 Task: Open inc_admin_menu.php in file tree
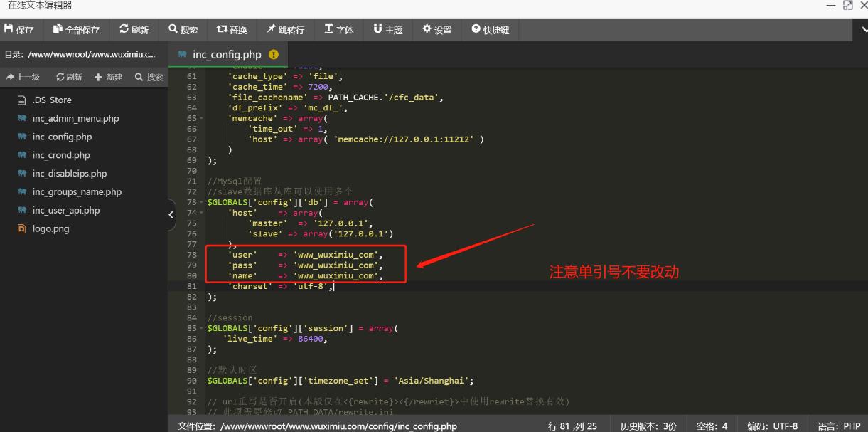pos(75,119)
